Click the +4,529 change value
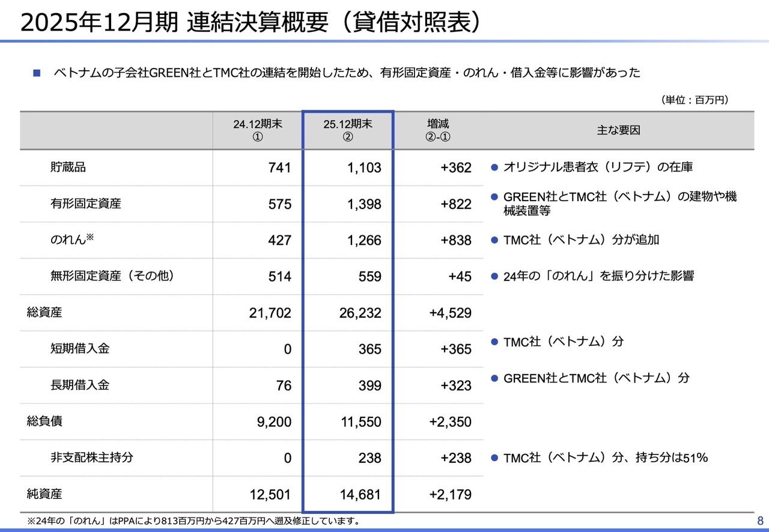769x532 pixels. 451,313
